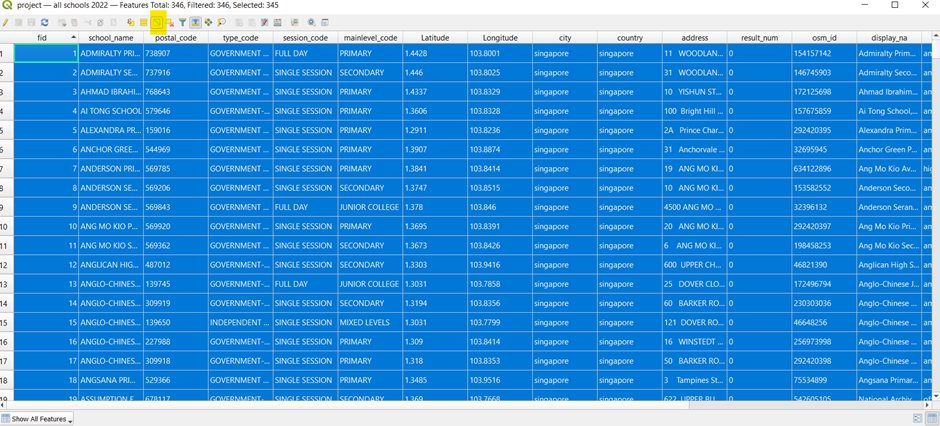The image size is (940, 426).
Task: Click the vertical scrollbar of the table
Action: pos(936,200)
